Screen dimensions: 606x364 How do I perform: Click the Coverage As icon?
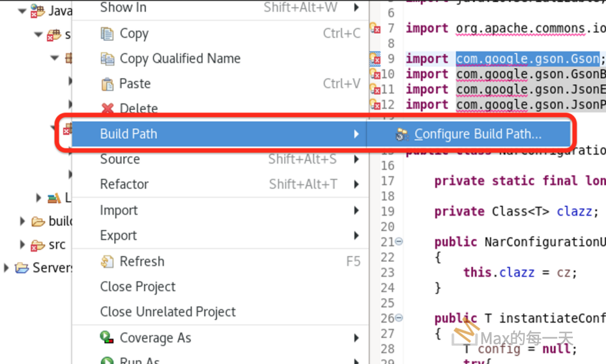click(107, 338)
